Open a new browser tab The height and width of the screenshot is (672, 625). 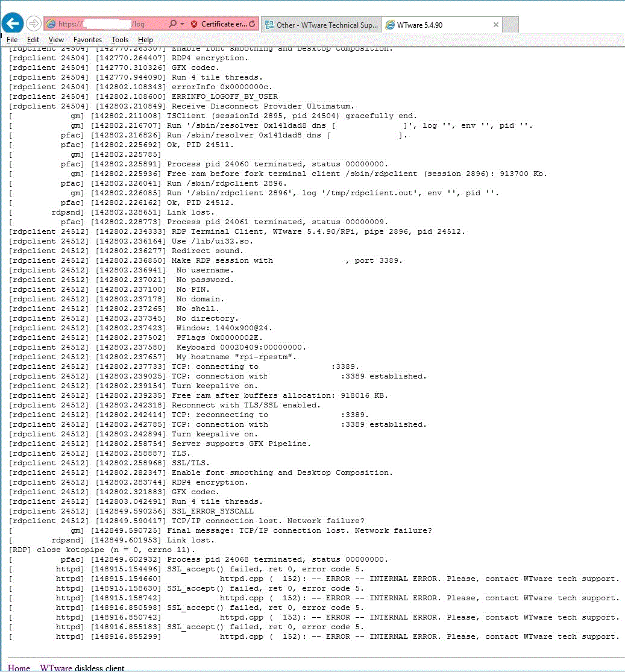[x=511, y=25]
